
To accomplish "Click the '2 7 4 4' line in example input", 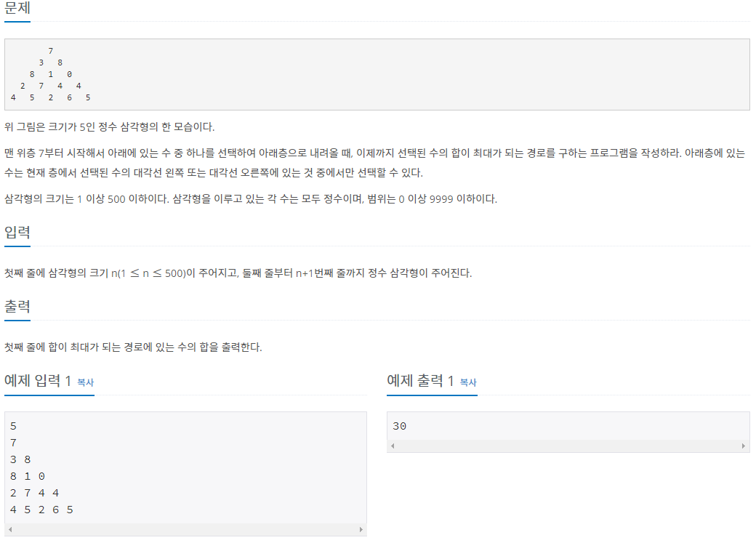I will click(34, 493).
